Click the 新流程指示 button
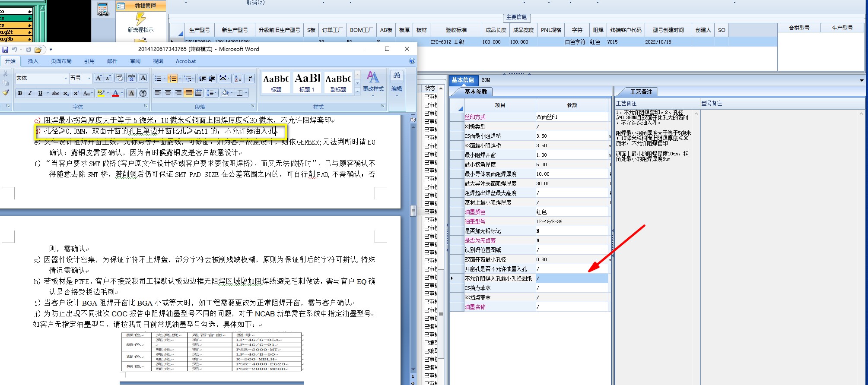The width and height of the screenshot is (868, 385). 140,30
